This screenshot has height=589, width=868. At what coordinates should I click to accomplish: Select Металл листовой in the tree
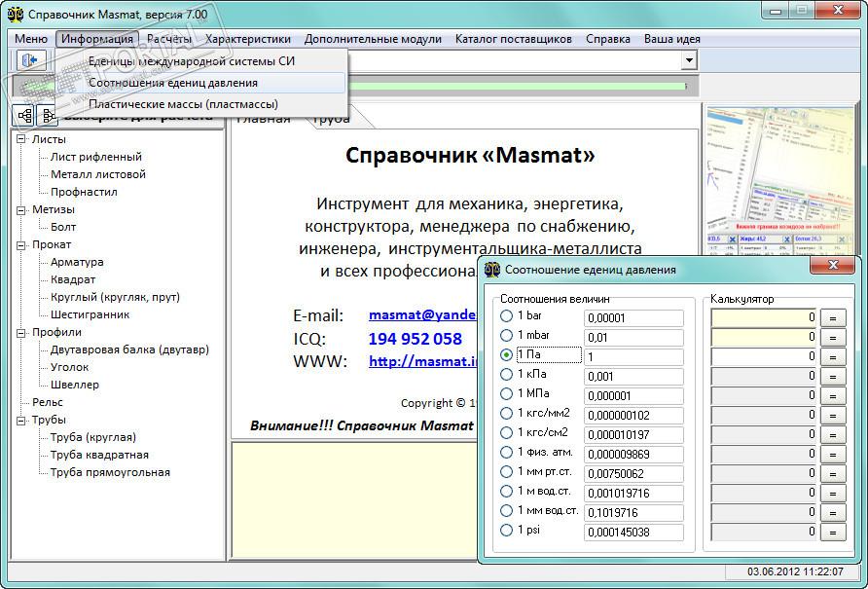pos(98,174)
